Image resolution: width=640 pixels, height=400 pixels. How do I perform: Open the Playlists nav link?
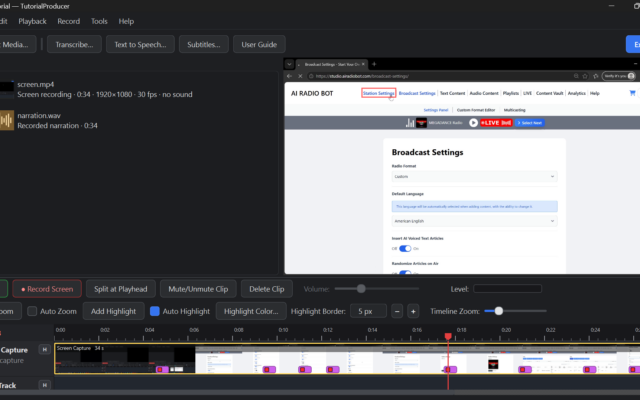(x=511, y=93)
